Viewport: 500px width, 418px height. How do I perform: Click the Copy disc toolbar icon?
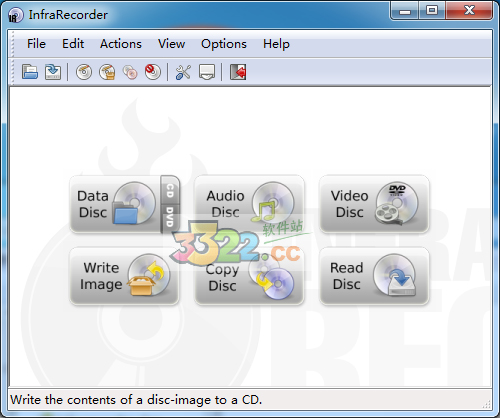130,72
